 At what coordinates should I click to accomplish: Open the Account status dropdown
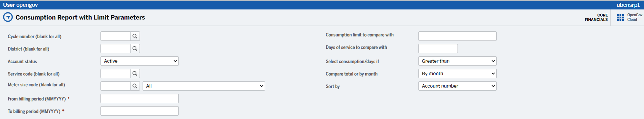(139, 61)
